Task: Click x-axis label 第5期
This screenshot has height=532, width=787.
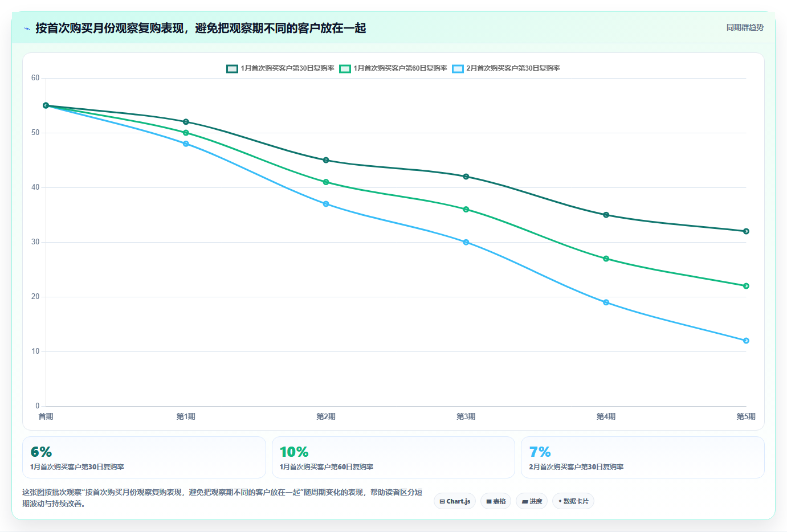Action: tap(746, 417)
